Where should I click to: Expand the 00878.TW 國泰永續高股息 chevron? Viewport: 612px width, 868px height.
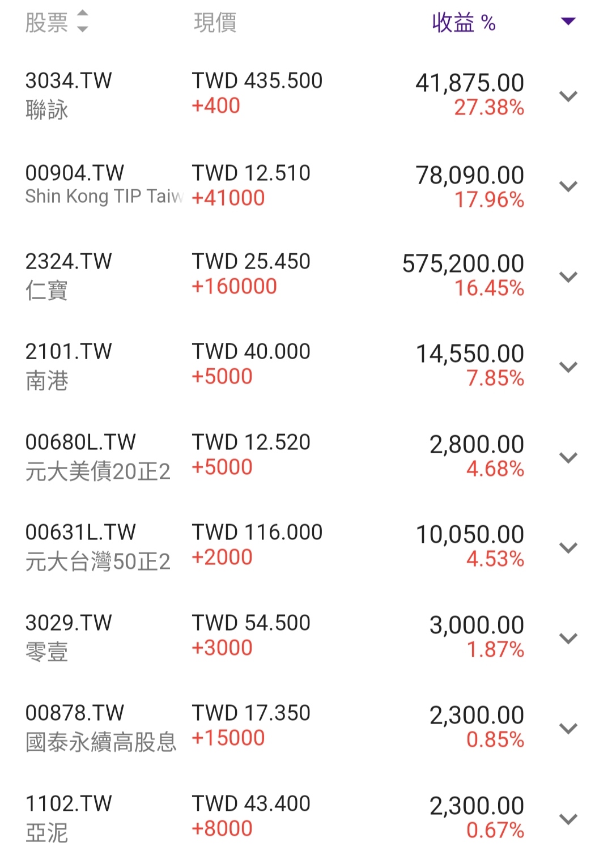pos(568,728)
